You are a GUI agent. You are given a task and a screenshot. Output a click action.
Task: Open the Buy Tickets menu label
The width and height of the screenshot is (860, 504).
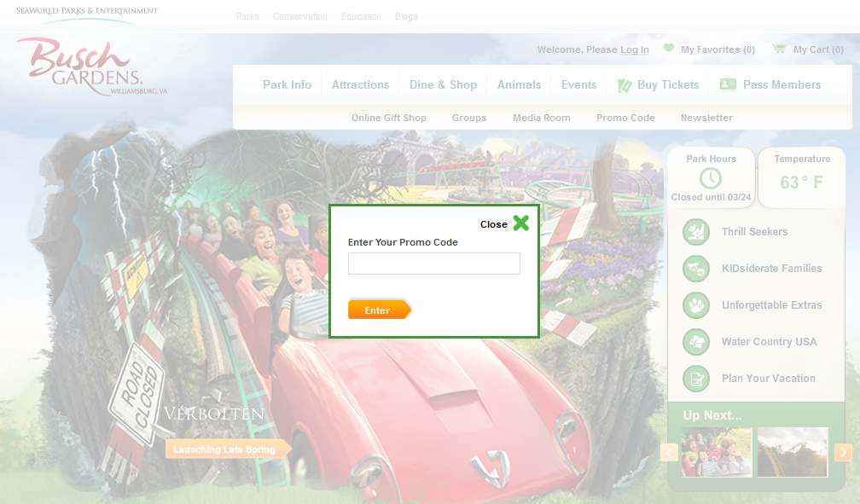(x=668, y=84)
